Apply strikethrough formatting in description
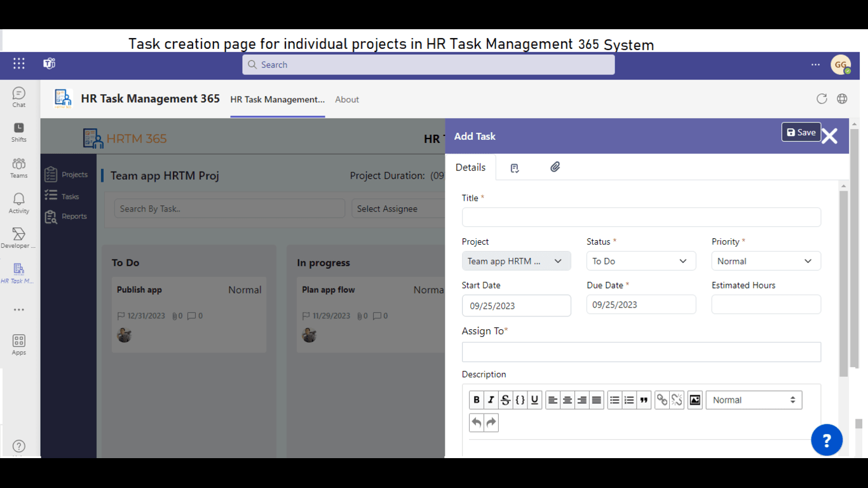Image resolution: width=868 pixels, height=488 pixels. click(x=505, y=400)
